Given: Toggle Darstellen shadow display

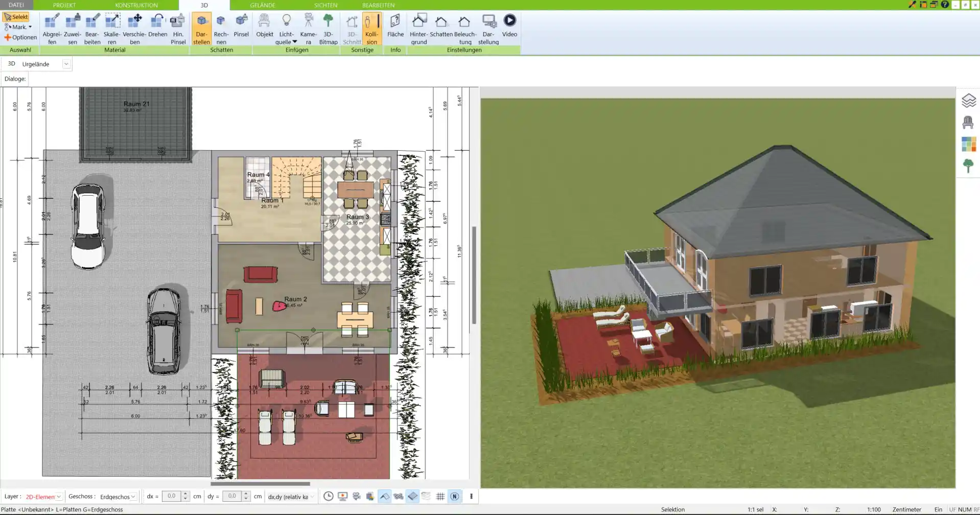Looking at the screenshot, I should (x=201, y=29).
